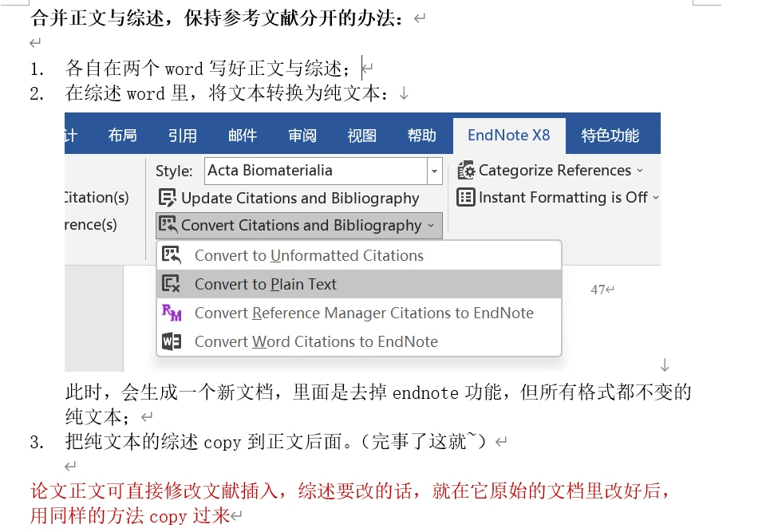
Task: Open the Style dropdown arrow
Action: click(434, 171)
